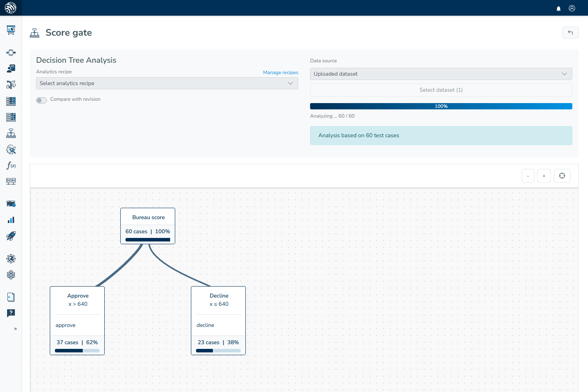Click the Decline node's 38% case bar
The image size is (588, 392).
[x=218, y=351]
